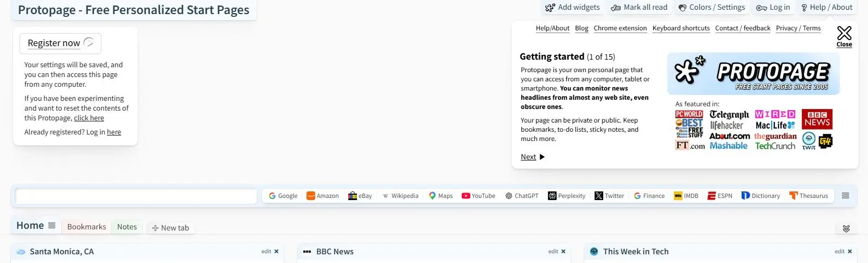Collapse widgets using double chevron
Screen dimensions: 868x263
[x=846, y=229]
